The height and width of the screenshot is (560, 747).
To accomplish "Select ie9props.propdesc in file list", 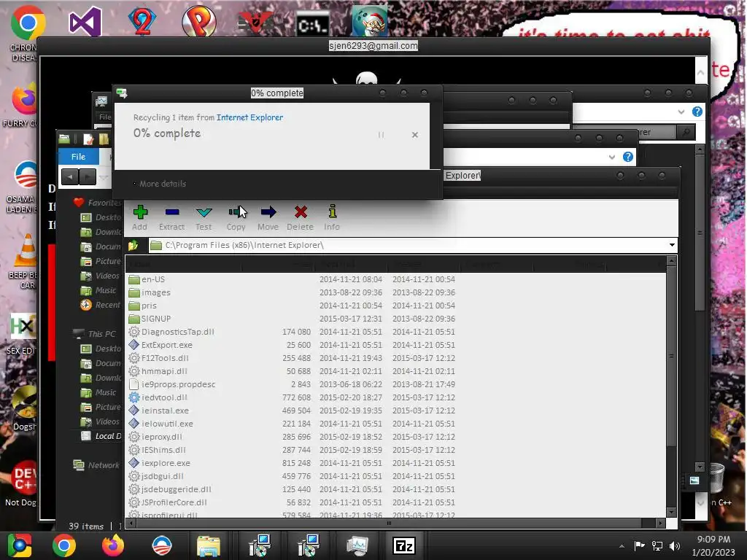I will [x=178, y=384].
